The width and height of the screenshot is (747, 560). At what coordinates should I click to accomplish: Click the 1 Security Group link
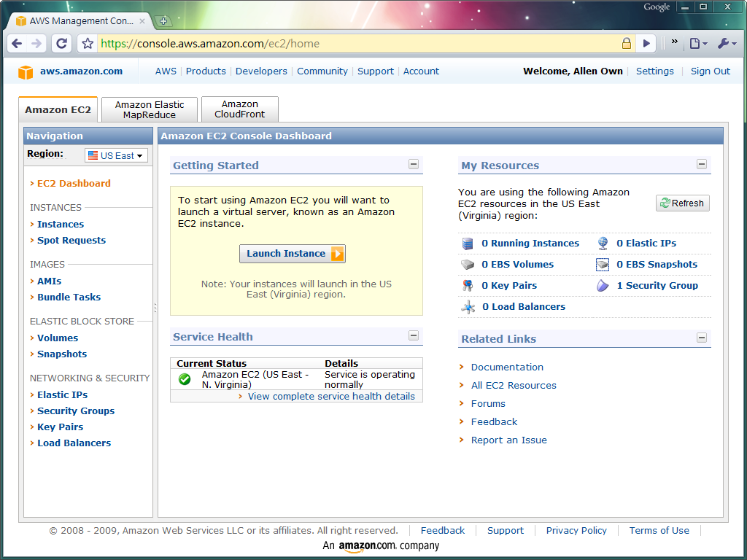tap(657, 286)
